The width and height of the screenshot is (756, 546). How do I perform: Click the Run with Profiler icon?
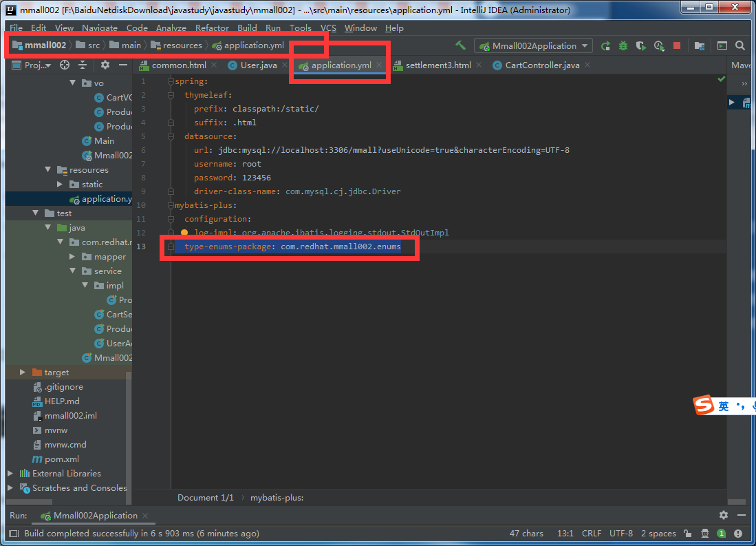click(x=659, y=46)
